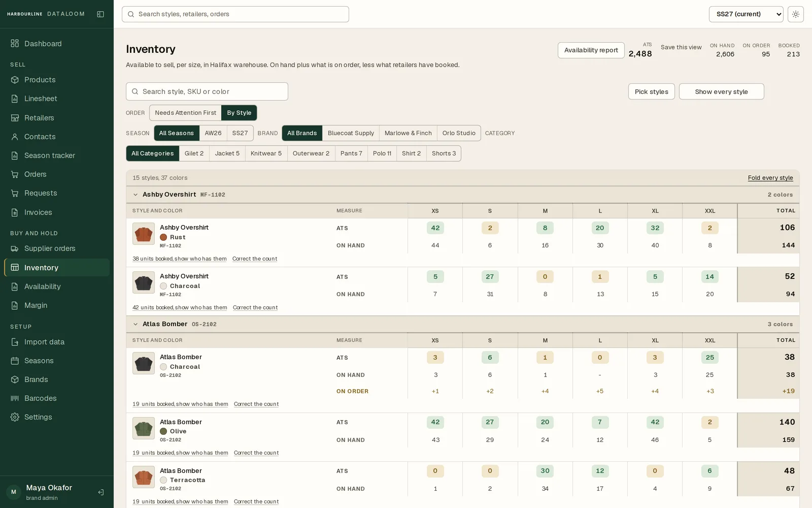The image size is (812, 508).
Task: Show who has 38 booked Rust units
Action: point(180,259)
